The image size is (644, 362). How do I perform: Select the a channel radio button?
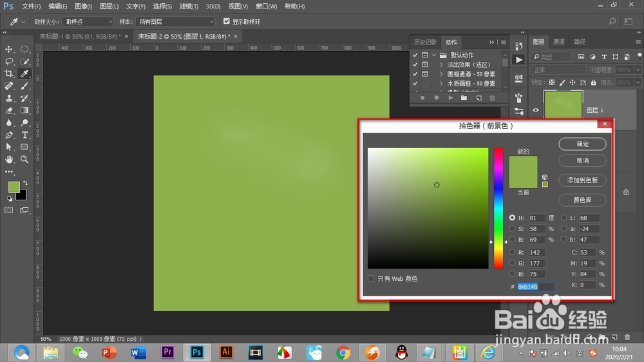(x=564, y=229)
